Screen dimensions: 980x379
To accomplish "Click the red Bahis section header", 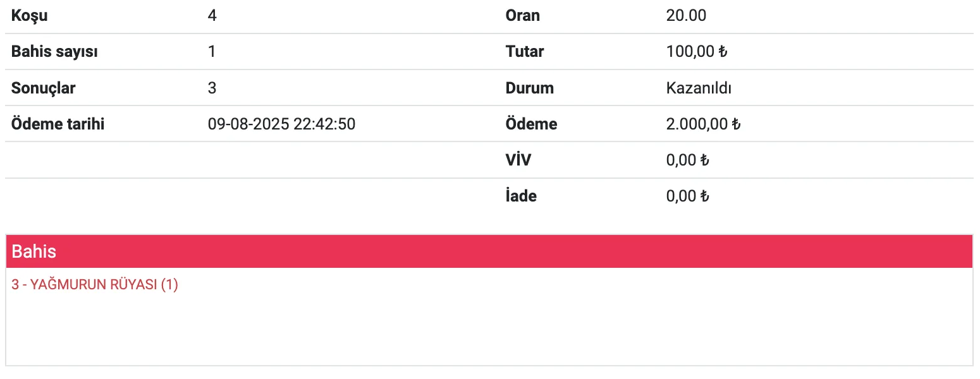I will pos(488,251).
